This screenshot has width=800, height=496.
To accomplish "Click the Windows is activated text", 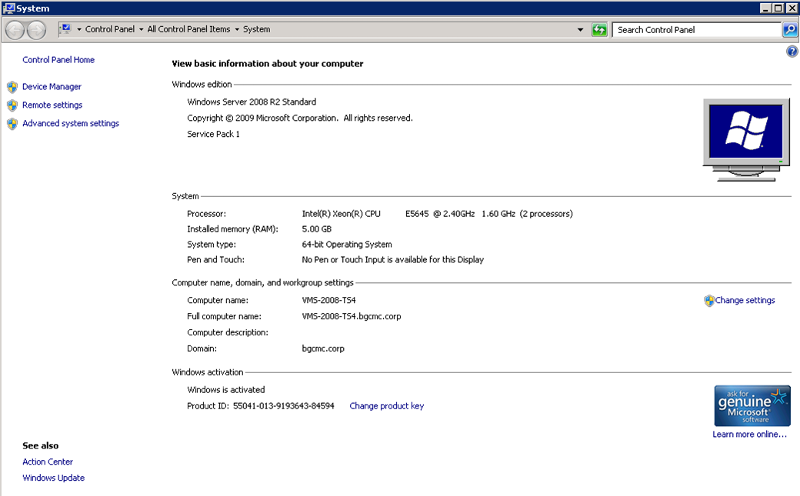I will pyautogui.click(x=226, y=390).
